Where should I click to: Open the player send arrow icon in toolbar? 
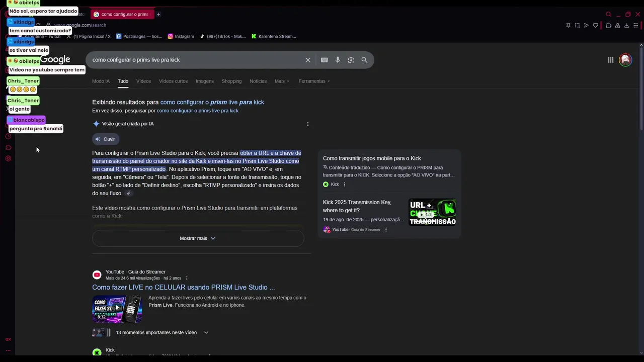pos(586,25)
